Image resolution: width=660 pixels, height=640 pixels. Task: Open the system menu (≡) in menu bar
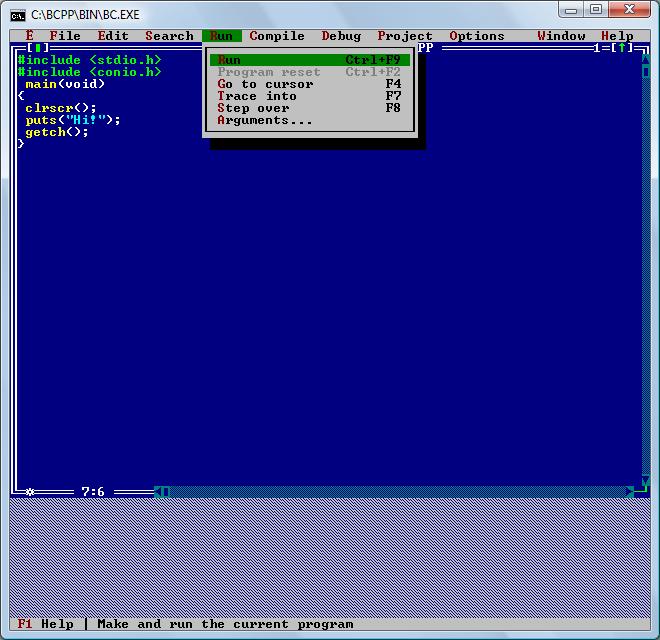pos(30,36)
